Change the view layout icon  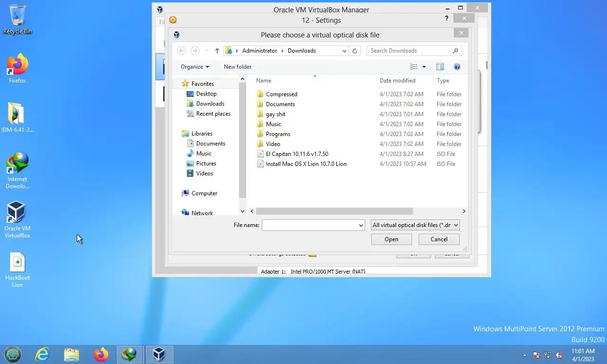(414, 67)
